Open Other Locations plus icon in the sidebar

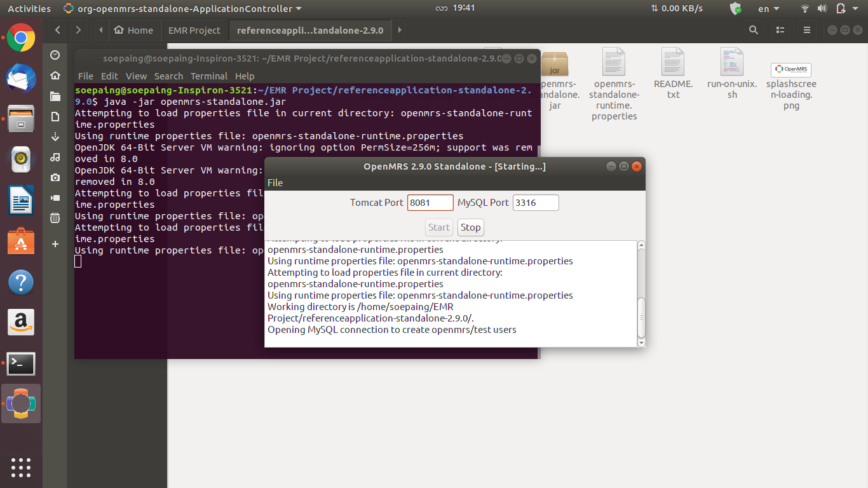point(55,244)
